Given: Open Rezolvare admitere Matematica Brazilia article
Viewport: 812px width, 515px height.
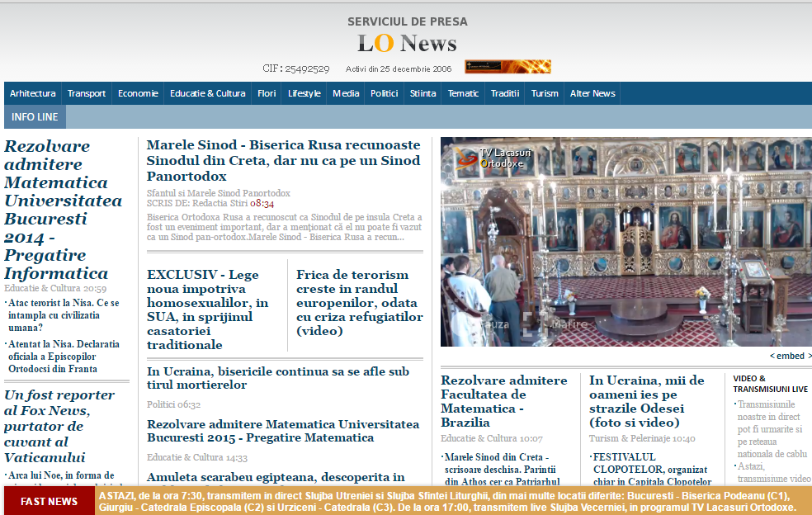Looking at the screenshot, I should click(x=504, y=401).
